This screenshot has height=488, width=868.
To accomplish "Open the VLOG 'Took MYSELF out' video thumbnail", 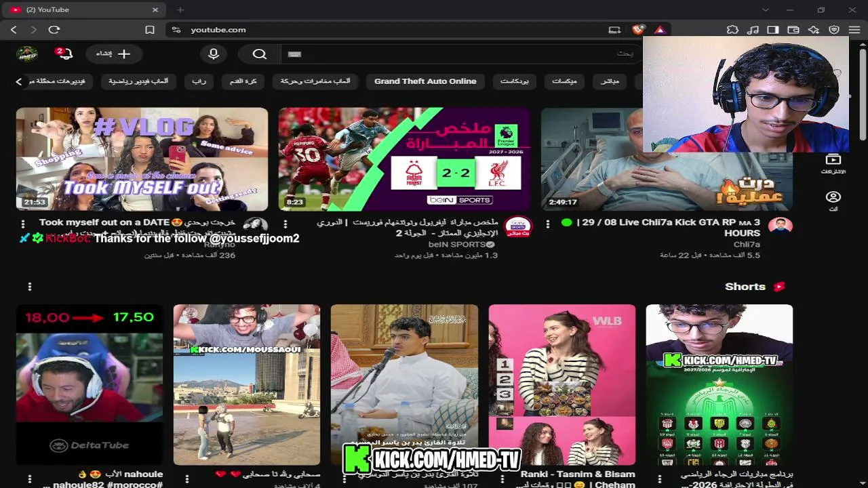I will point(142,159).
